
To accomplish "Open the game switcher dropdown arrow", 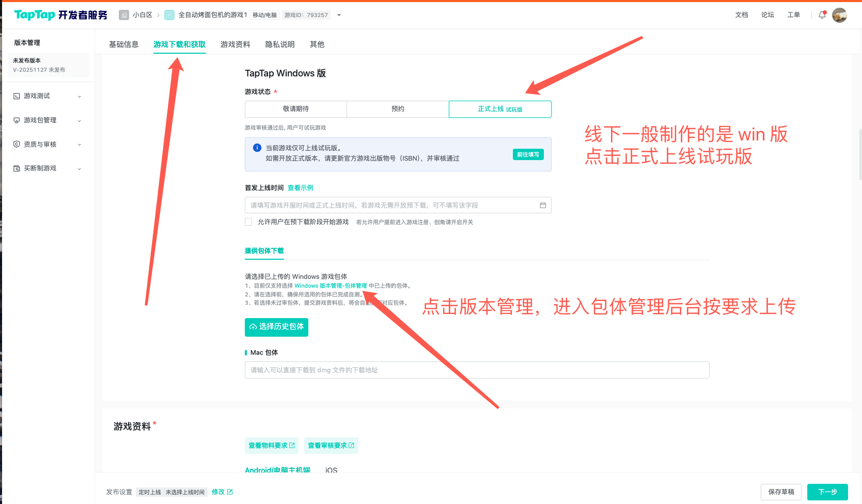I will [339, 15].
